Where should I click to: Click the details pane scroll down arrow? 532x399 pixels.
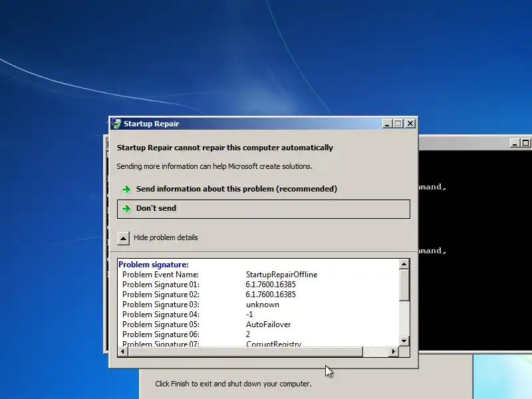tap(404, 341)
